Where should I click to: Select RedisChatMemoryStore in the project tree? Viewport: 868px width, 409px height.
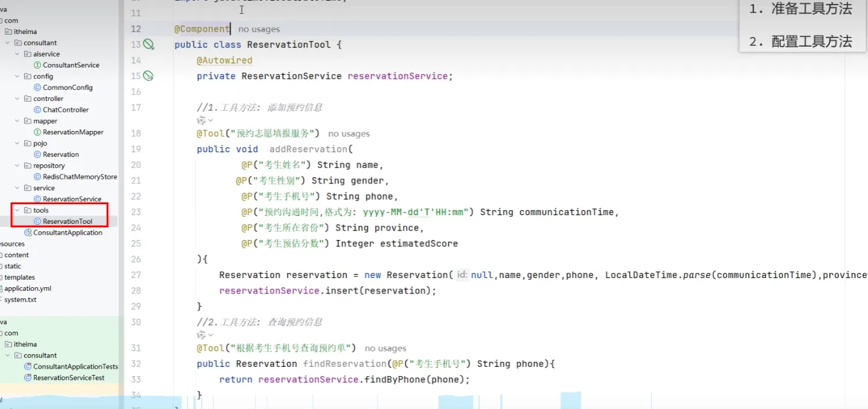pyautogui.click(x=80, y=177)
